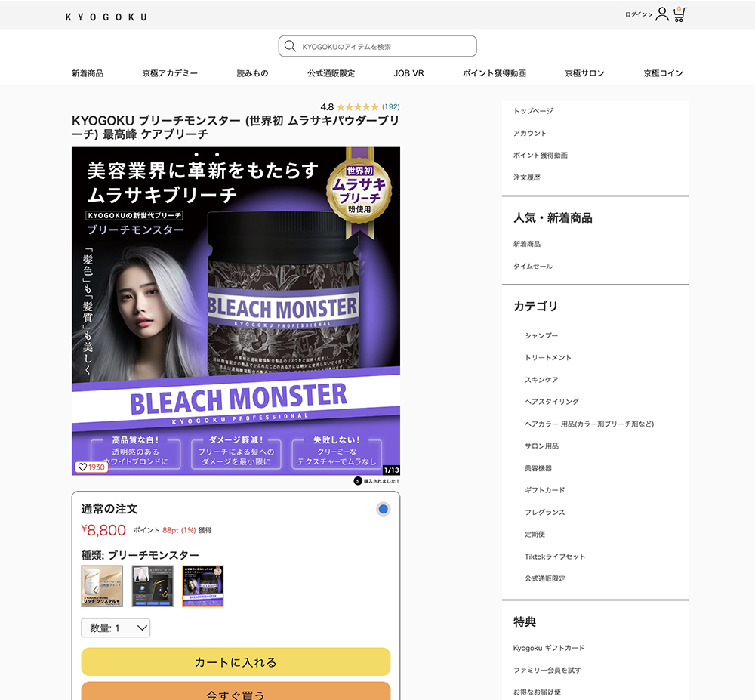Screen dimensions: 755x700
Task: Open 公式通販限定 in sidebar categories
Action: click(545, 578)
